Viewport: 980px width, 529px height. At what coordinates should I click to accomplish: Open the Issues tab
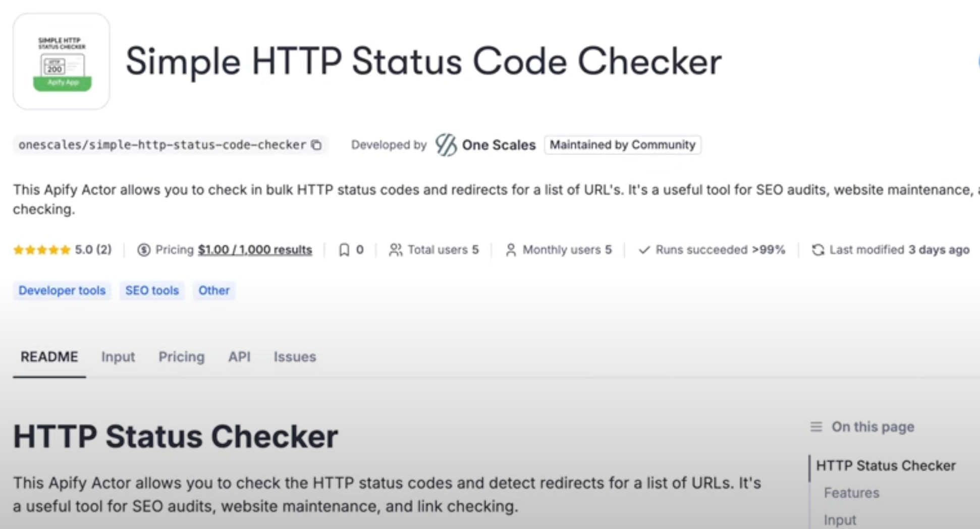[295, 357]
